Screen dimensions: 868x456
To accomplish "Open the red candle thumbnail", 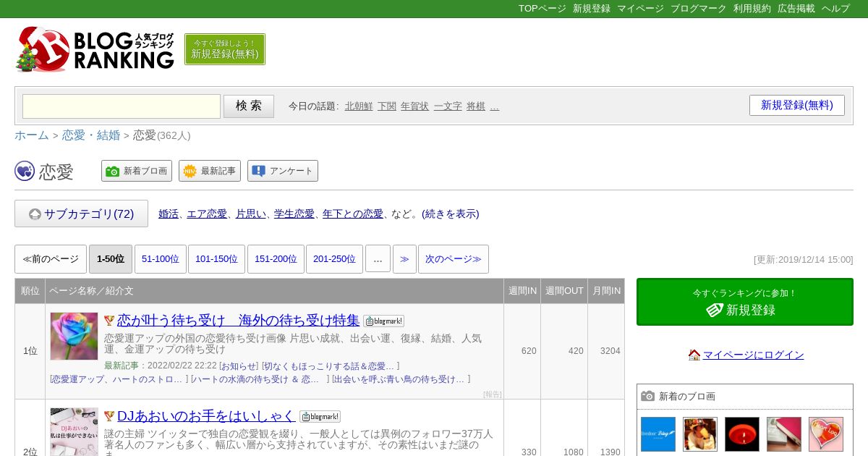I will point(742,434).
